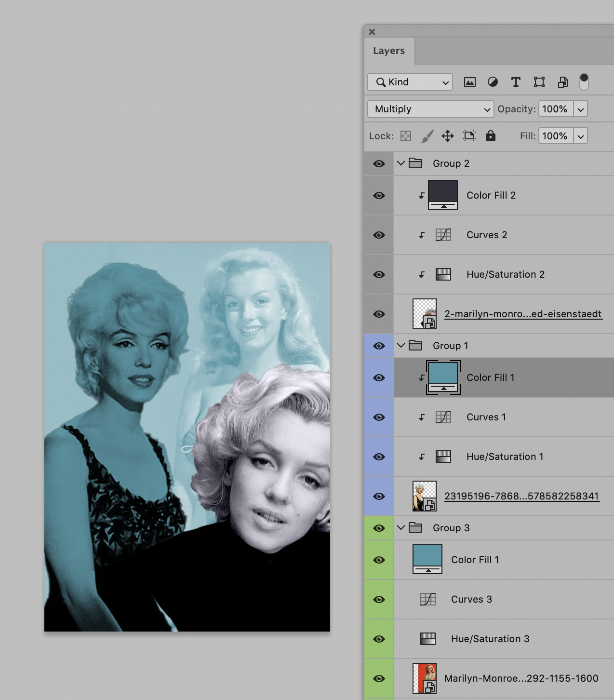Open the Kind filter menu
Image resolution: width=614 pixels, height=700 pixels.
point(409,82)
